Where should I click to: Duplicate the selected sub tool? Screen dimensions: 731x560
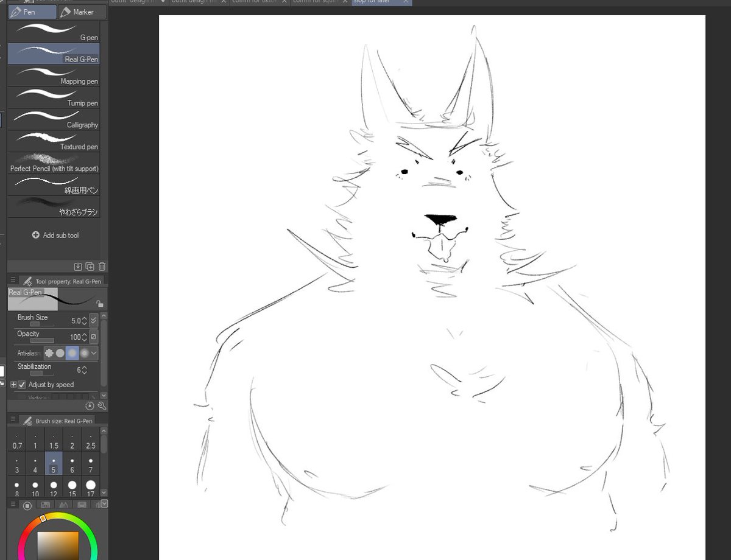click(x=90, y=266)
